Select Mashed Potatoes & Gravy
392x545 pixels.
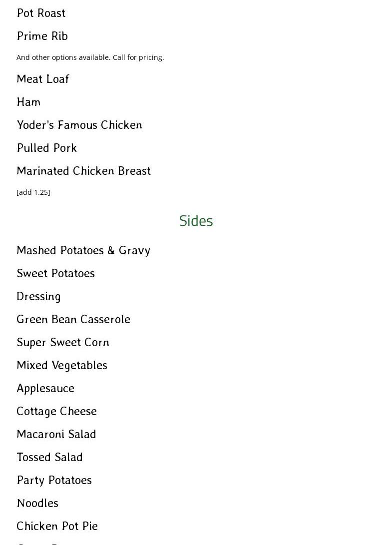tap(83, 250)
